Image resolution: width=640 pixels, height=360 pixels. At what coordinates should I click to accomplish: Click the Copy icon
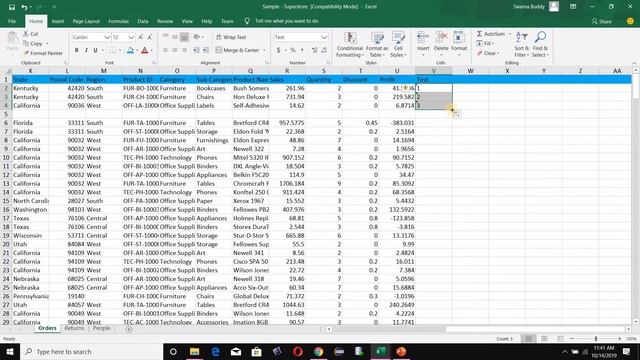click(26, 43)
